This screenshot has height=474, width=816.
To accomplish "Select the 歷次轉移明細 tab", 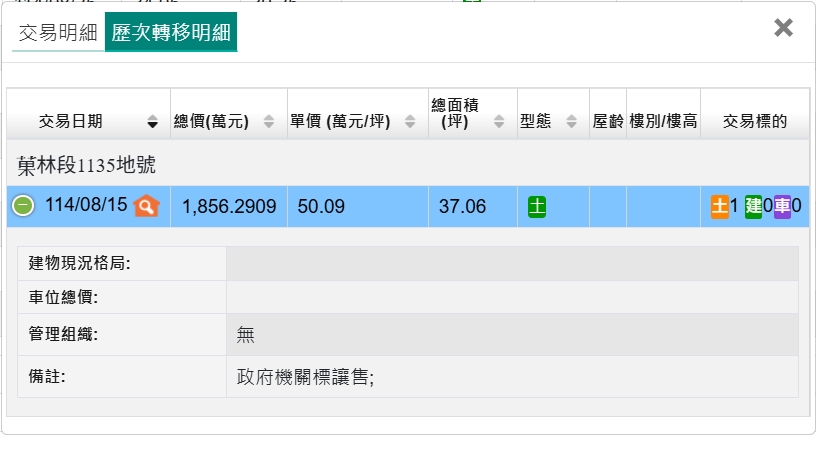I will (x=171, y=33).
